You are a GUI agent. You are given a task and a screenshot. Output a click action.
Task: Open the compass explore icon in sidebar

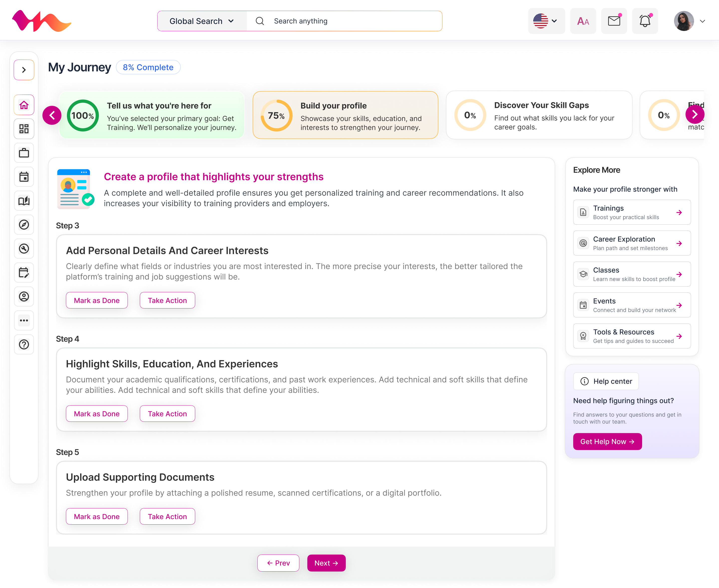(x=24, y=225)
